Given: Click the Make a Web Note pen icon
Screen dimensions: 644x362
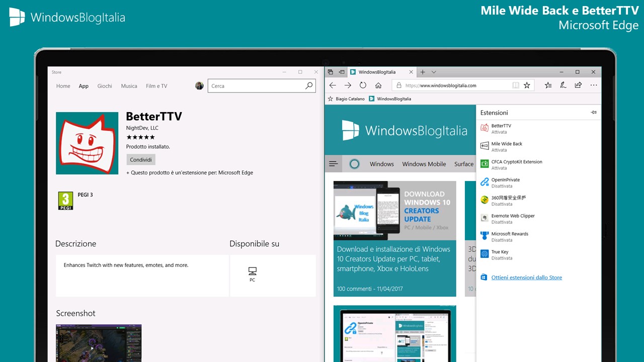Looking at the screenshot, I should pyautogui.click(x=563, y=85).
